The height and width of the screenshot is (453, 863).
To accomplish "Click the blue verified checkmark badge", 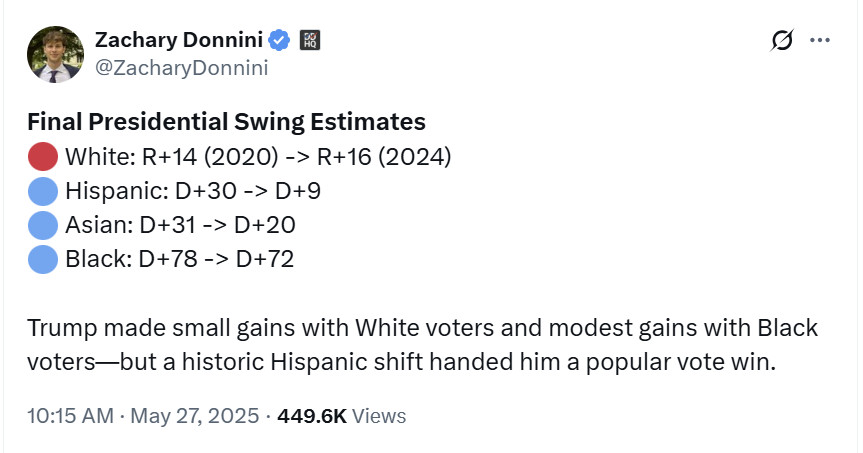I will tap(279, 40).
